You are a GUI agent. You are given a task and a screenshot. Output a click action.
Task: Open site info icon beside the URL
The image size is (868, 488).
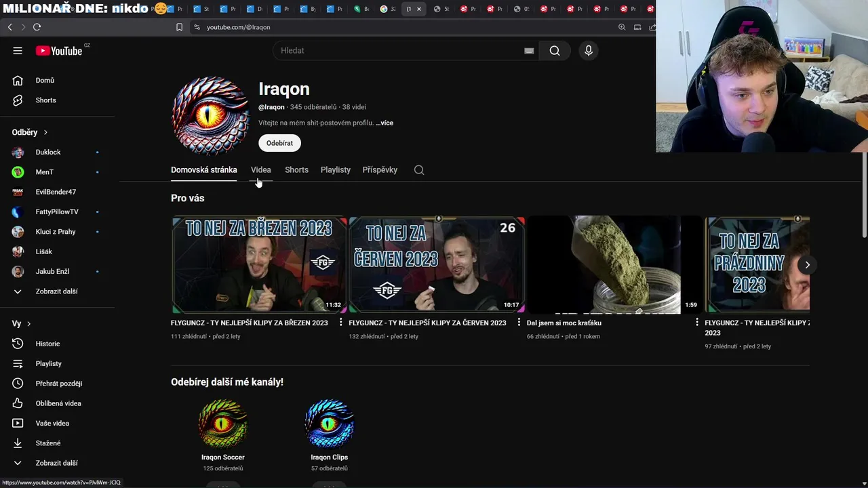click(x=197, y=27)
